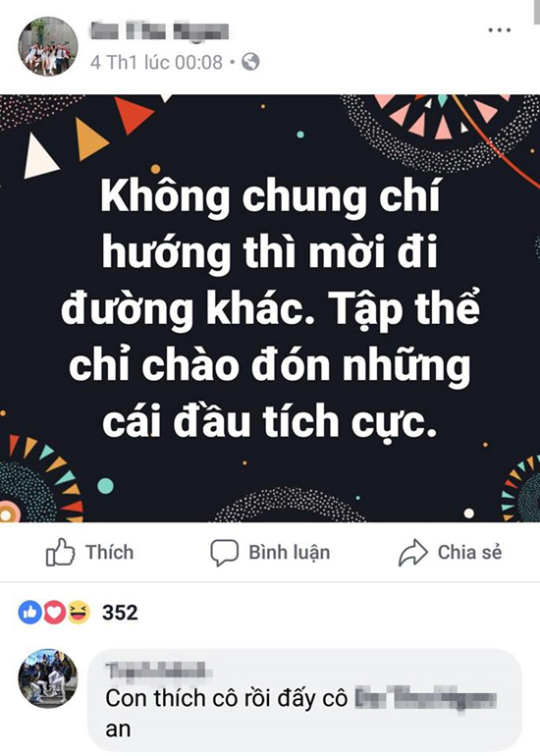This screenshot has width=540, height=756.
Task: Tap the thumbs-up Thích icon
Action: (x=60, y=552)
